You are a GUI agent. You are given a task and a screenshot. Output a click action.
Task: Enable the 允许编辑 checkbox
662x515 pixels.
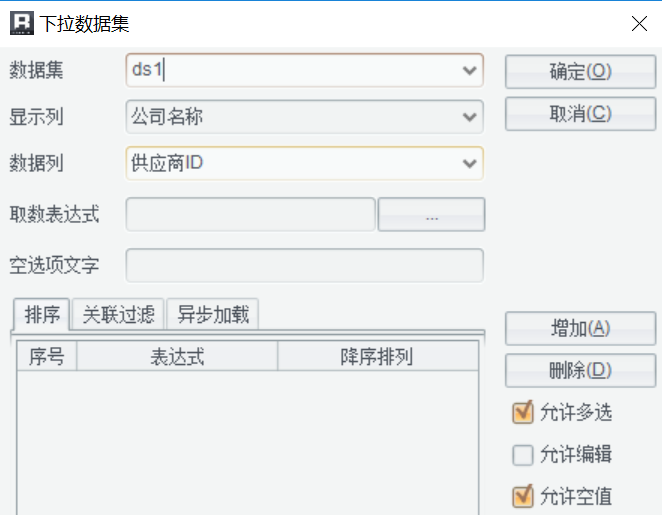click(x=523, y=455)
